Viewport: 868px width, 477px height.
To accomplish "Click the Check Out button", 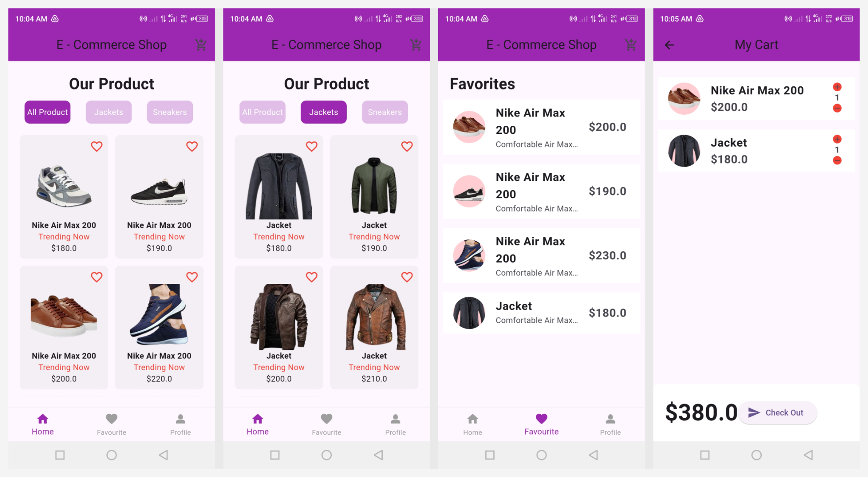I will [777, 413].
